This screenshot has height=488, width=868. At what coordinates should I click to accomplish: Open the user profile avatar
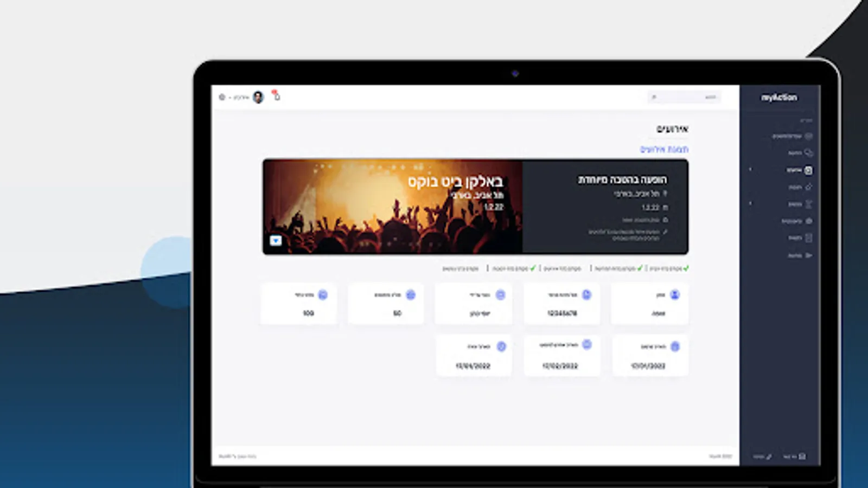pyautogui.click(x=258, y=97)
